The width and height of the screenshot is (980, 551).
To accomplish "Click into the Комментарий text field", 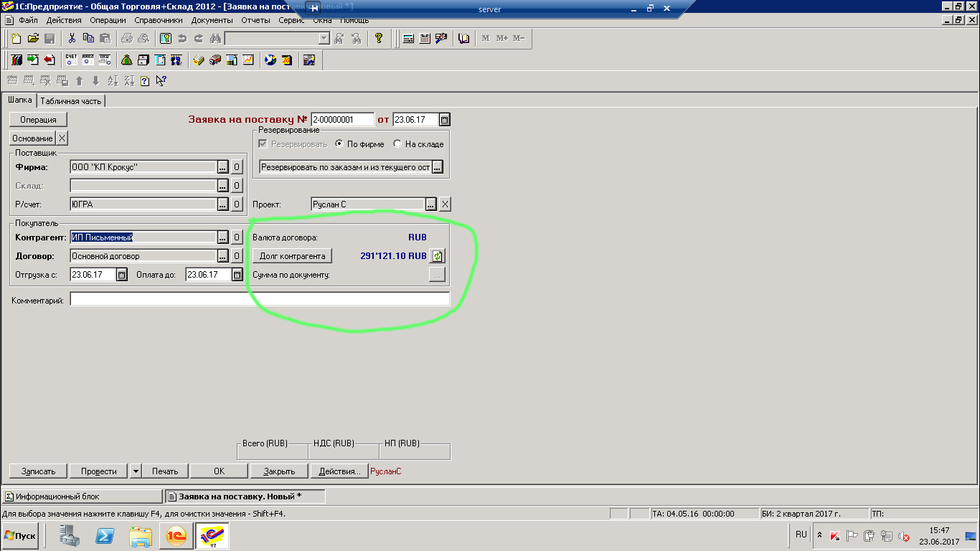I will (260, 300).
